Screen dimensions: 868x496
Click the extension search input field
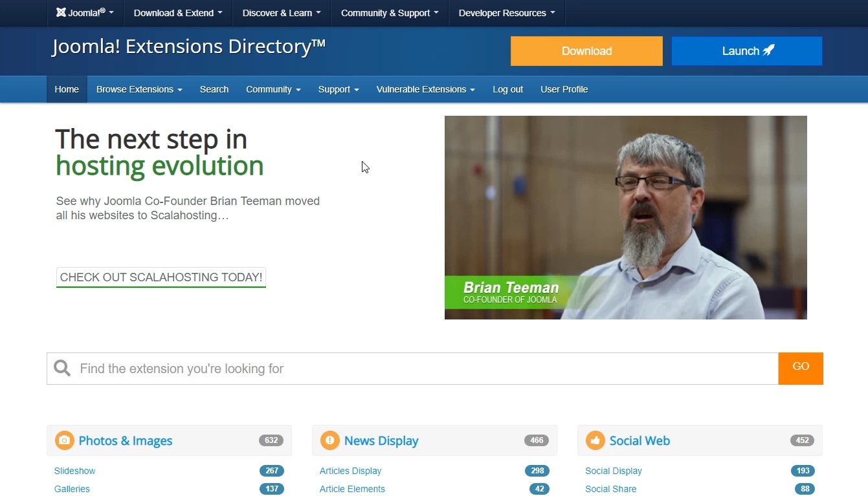click(413, 369)
